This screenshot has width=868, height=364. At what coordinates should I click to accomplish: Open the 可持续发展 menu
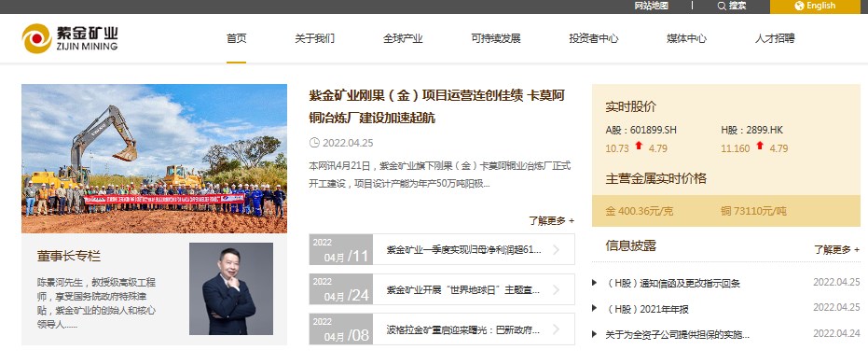coord(496,39)
